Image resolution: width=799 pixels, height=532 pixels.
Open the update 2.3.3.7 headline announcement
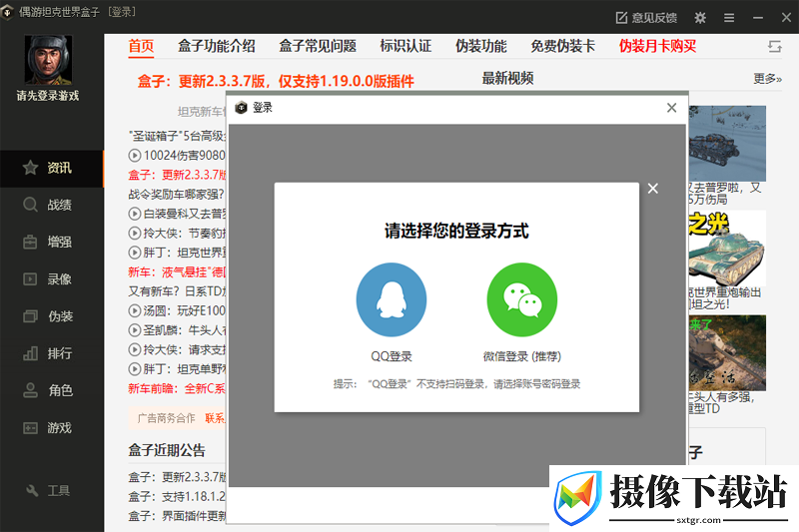tap(276, 81)
